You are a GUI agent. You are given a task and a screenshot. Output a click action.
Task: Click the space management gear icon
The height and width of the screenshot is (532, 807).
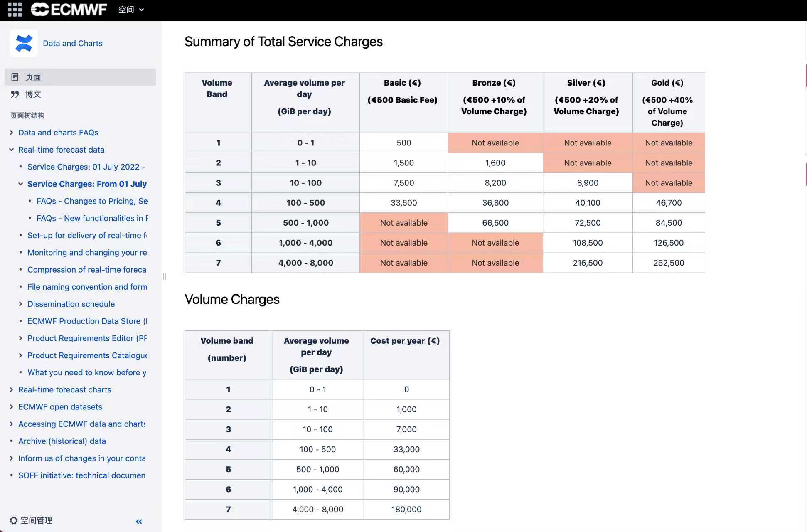(13, 520)
